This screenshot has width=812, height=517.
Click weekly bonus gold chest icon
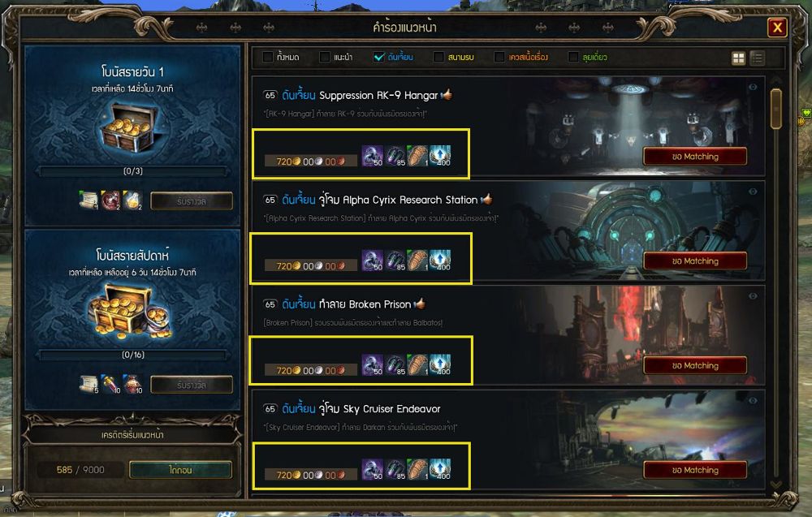(x=129, y=311)
